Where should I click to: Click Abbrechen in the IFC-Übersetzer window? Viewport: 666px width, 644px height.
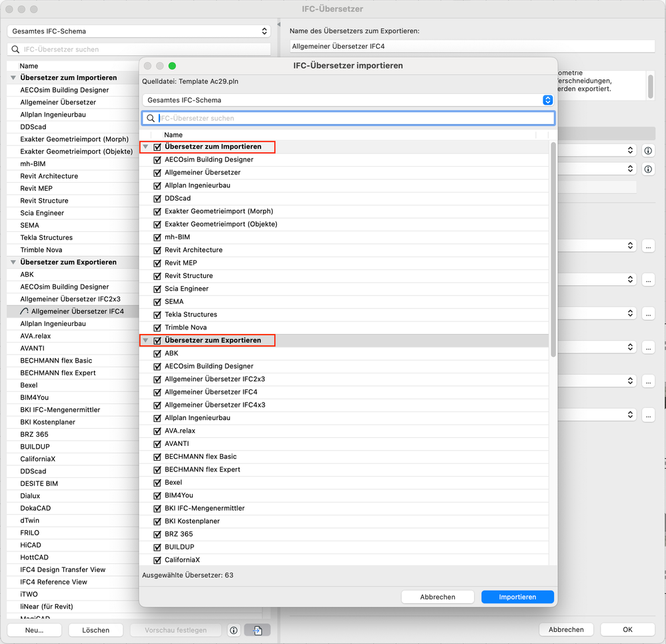click(566, 629)
